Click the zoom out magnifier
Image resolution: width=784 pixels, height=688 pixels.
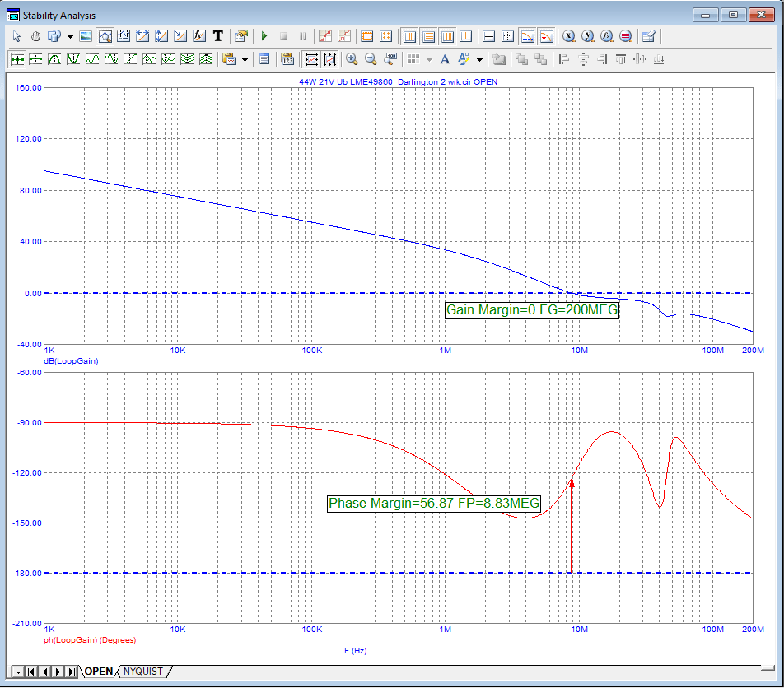(x=371, y=59)
